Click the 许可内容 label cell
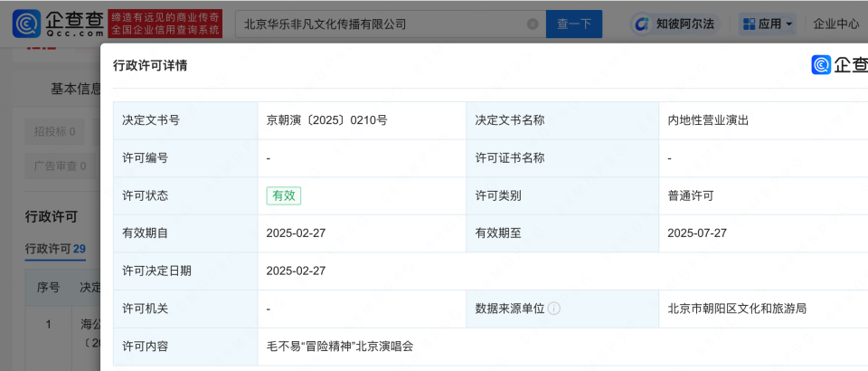 click(185, 347)
